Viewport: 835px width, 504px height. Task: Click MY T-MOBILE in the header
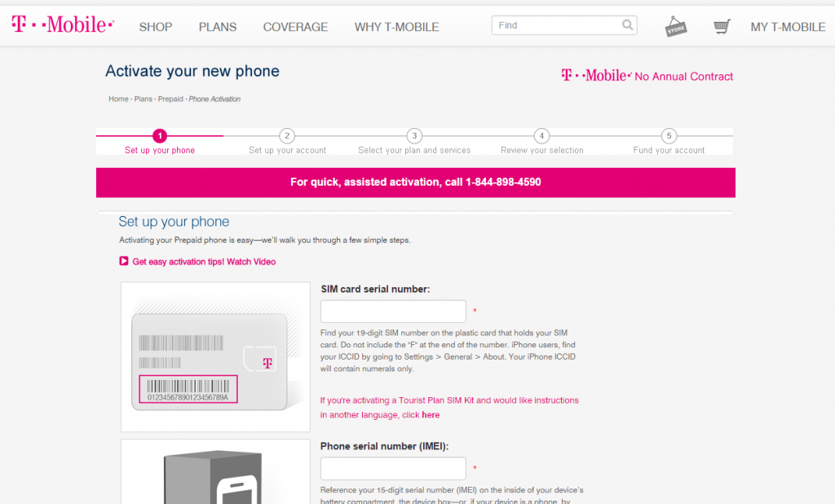pos(788,26)
